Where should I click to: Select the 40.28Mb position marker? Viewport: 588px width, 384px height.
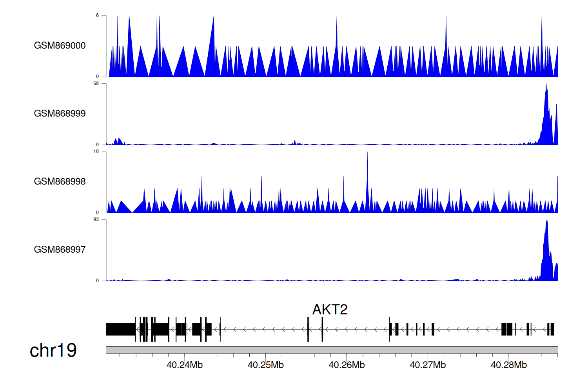coord(508,365)
